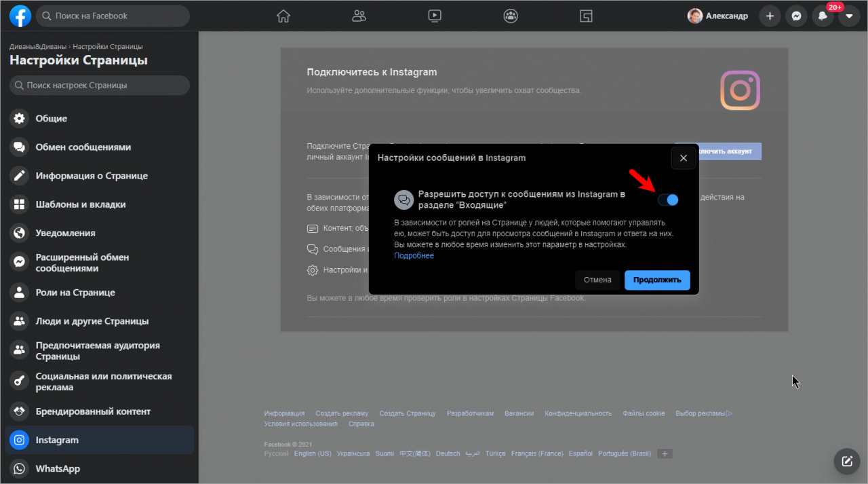
Task: Click the new message compose icon
Action: tap(847, 462)
